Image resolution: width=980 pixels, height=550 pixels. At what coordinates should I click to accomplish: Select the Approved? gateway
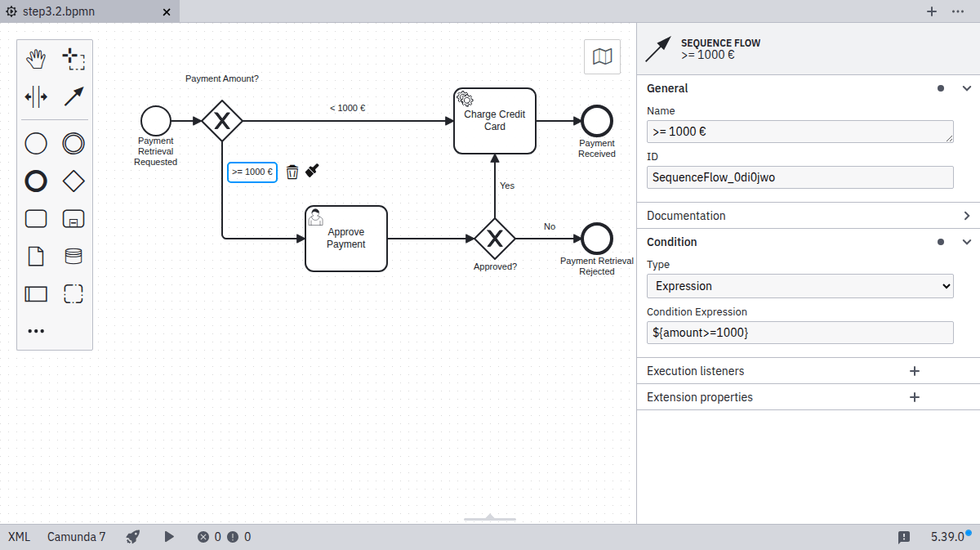click(495, 239)
